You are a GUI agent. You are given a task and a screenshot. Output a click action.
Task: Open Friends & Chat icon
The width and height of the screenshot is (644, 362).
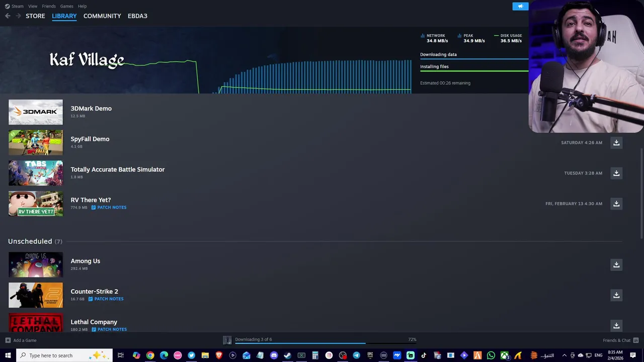coord(636,340)
